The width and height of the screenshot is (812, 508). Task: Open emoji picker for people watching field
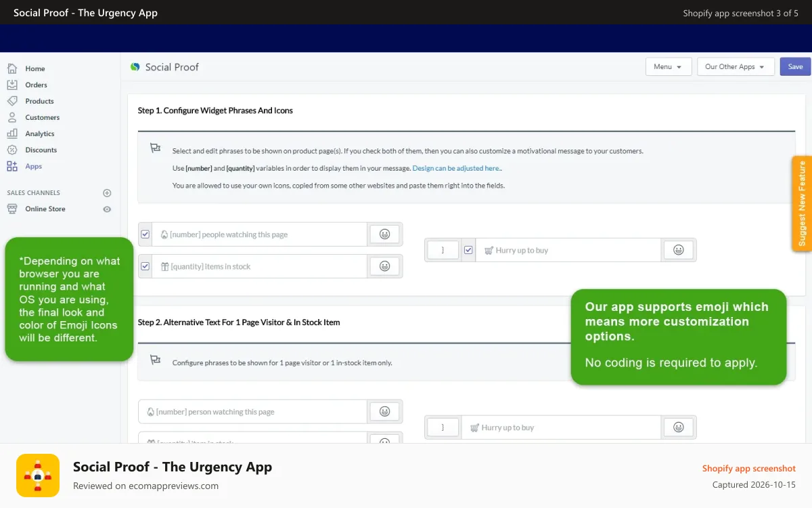pos(384,234)
